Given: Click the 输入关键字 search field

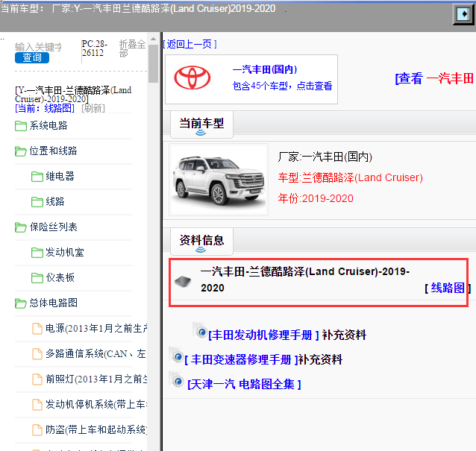Looking at the screenshot, I should pos(39,47).
